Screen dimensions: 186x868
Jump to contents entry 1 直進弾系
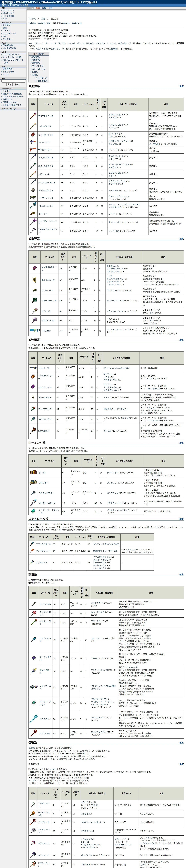click(35, 57)
